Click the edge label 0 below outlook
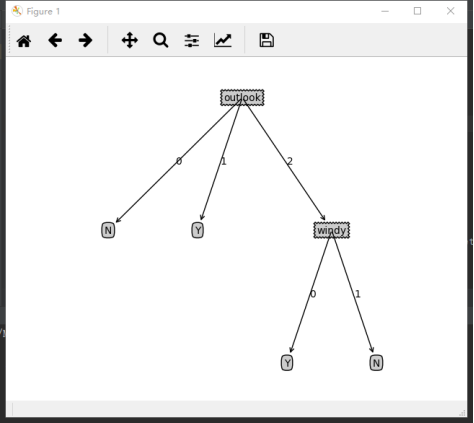The height and width of the screenshot is (423, 474). tap(179, 161)
